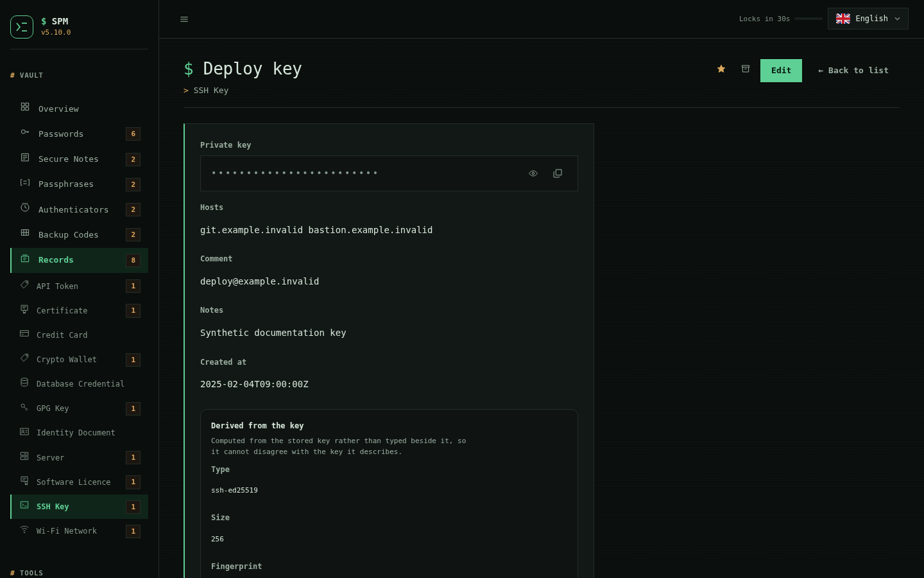
Task: Open Backup Codes list
Action: pyautogui.click(x=80, y=234)
